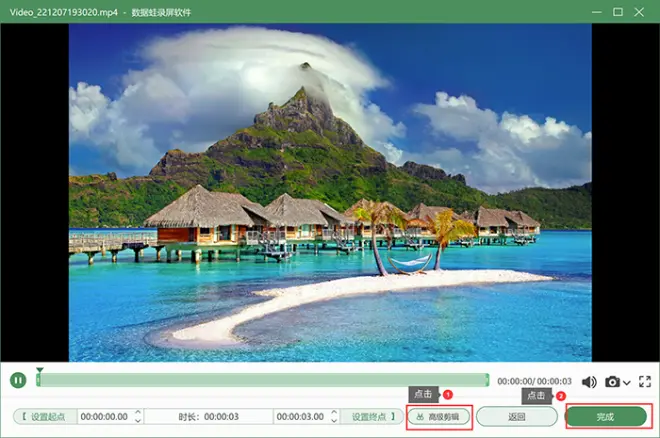The height and width of the screenshot is (438, 660).
Task: Open the dropdown arrow beside the camera icon
Action: click(627, 382)
